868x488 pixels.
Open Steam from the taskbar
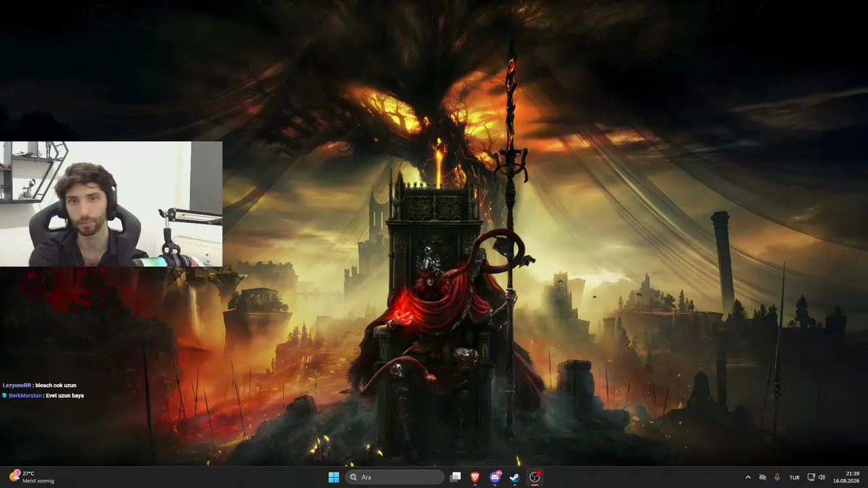pos(515,477)
